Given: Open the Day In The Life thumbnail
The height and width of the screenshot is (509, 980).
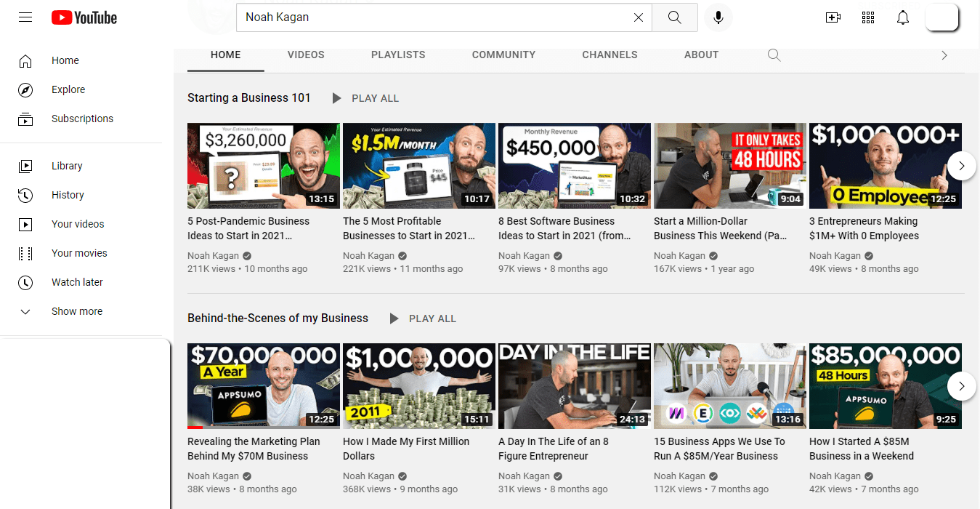Looking at the screenshot, I should point(575,386).
